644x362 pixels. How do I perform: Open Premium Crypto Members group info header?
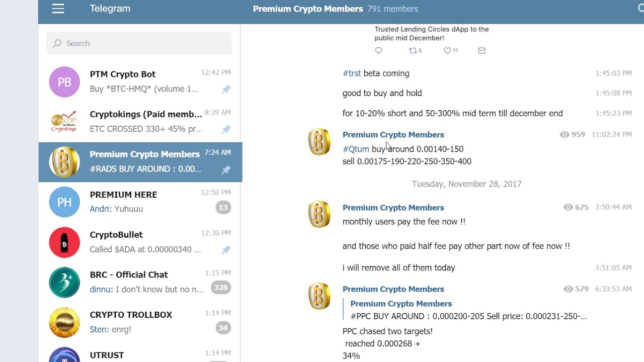(x=335, y=9)
